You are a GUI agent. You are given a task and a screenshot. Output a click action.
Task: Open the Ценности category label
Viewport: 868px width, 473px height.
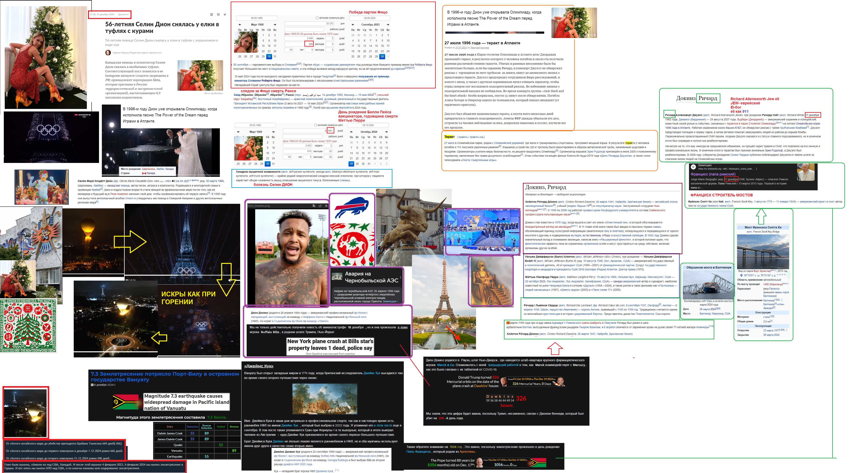123,14
